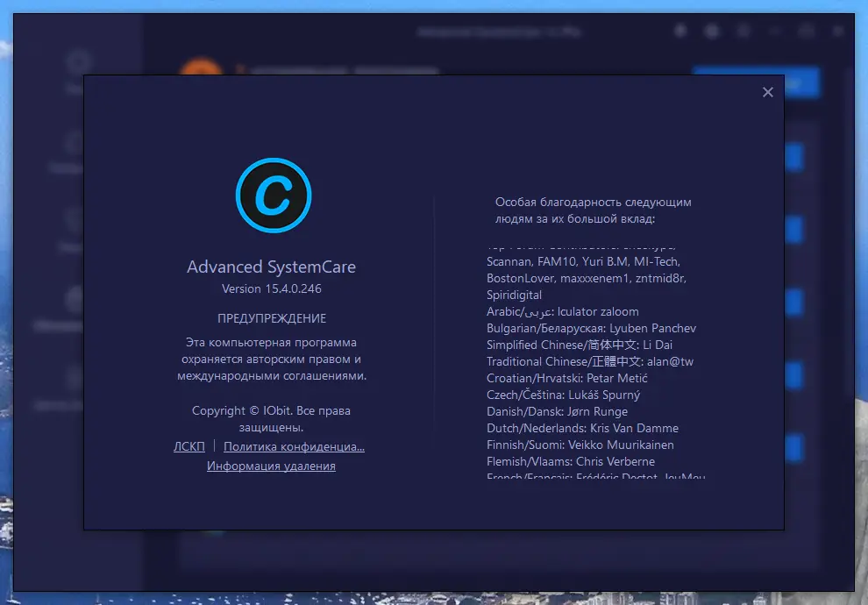Click the Arabic translator Iculator zaloom line
The image size is (868, 605).
[562, 311]
